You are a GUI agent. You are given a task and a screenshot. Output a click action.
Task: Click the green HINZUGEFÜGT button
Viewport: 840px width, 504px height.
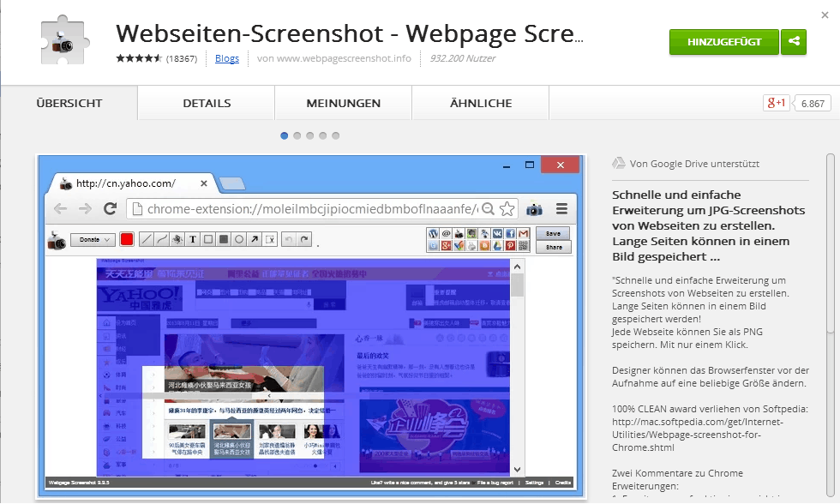(x=723, y=42)
